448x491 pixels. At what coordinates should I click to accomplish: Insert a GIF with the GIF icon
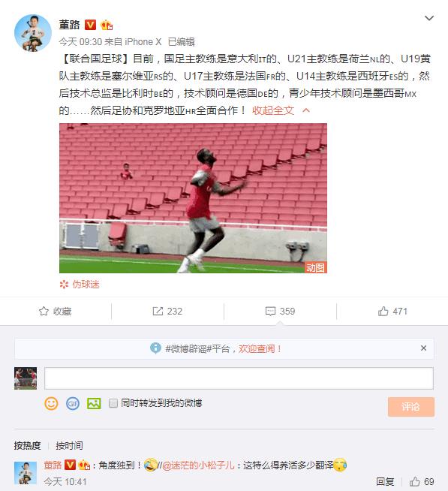click(73, 403)
